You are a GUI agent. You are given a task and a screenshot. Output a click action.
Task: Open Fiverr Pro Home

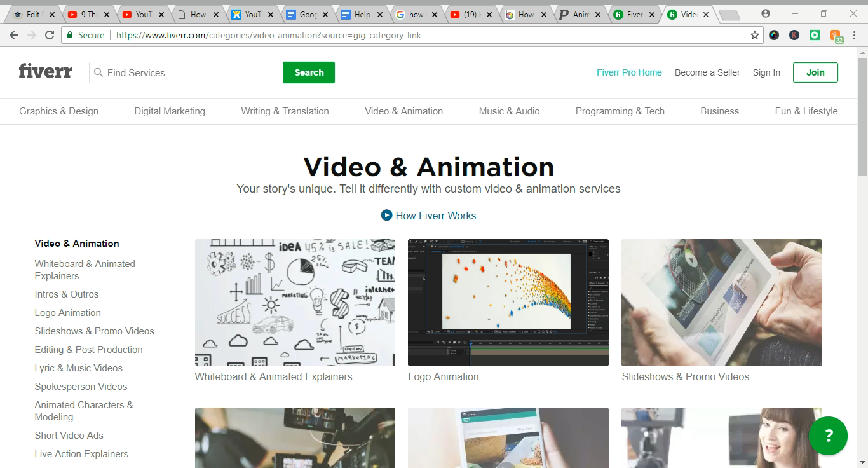(x=629, y=72)
